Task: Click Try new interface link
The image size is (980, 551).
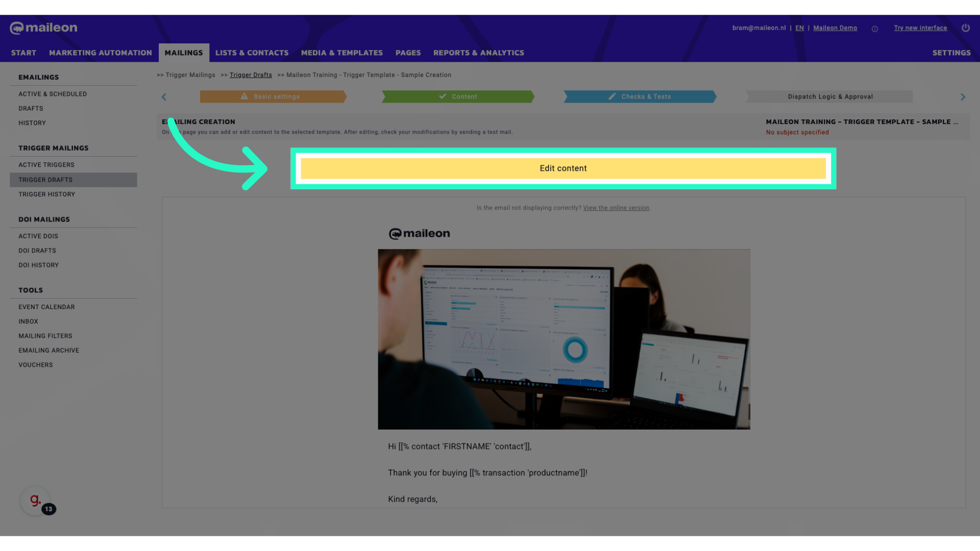Action: point(920,28)
